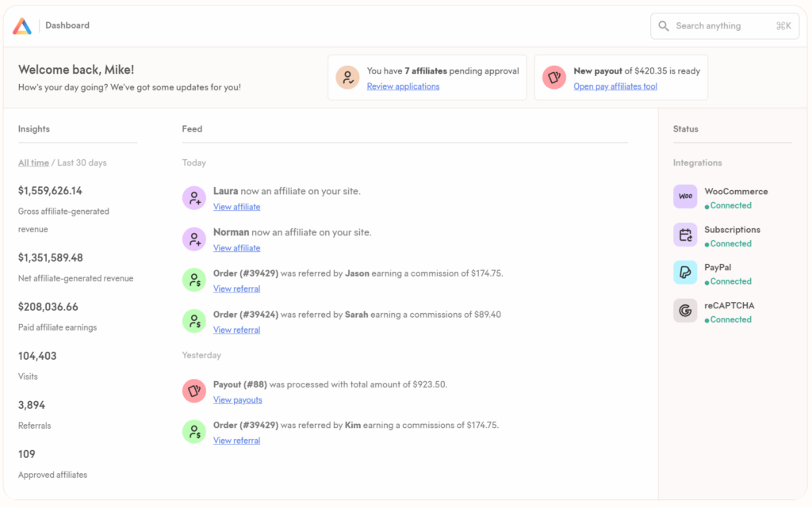Click the AffiliateWP triangle logo

22,26
